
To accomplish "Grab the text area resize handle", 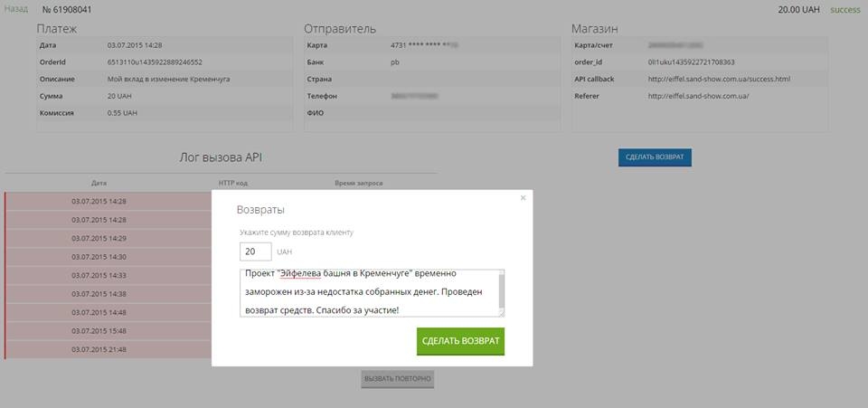I will (500, 312).
